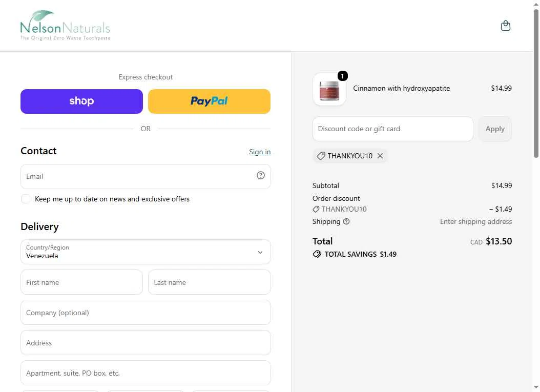Click the order discount THANKYOU10 tag icon

tap(316, 209)
